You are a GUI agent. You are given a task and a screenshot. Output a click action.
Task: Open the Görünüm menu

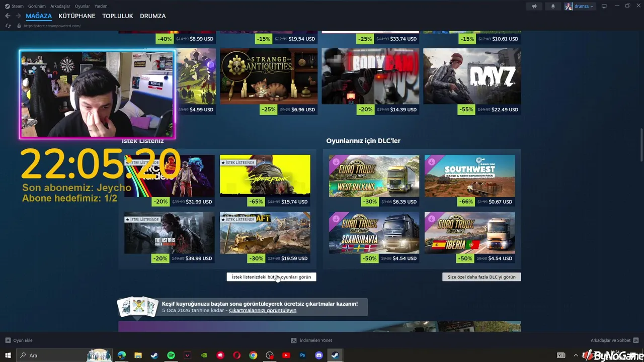[37, 6]
